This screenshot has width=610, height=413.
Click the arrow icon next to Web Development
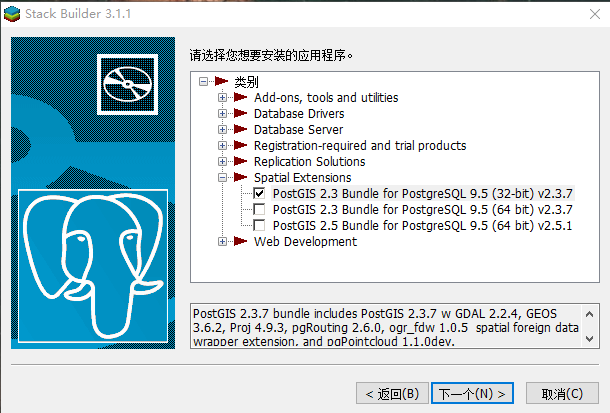241,241
